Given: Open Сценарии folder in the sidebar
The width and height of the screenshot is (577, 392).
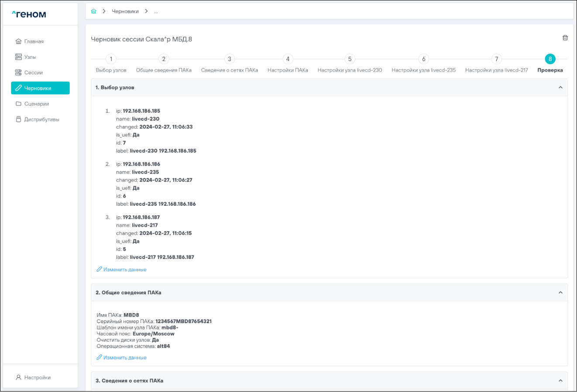Looking at the screenshot, I should (36, 104).
